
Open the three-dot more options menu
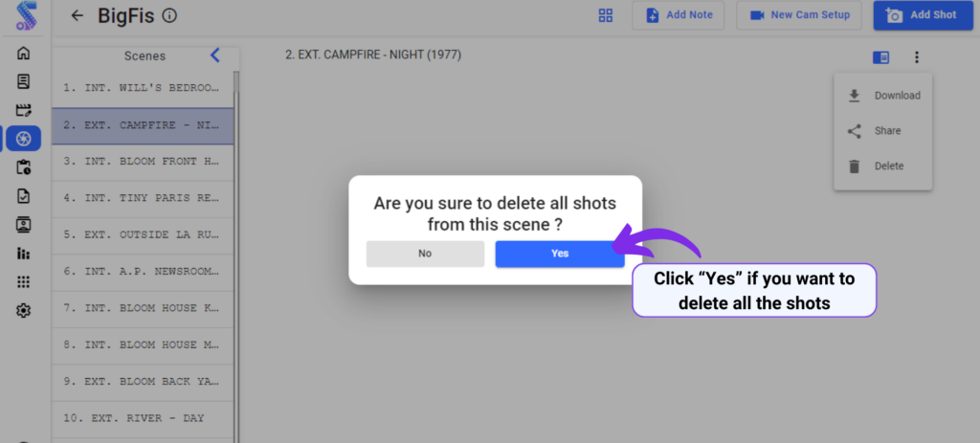[x=917, y=57]
